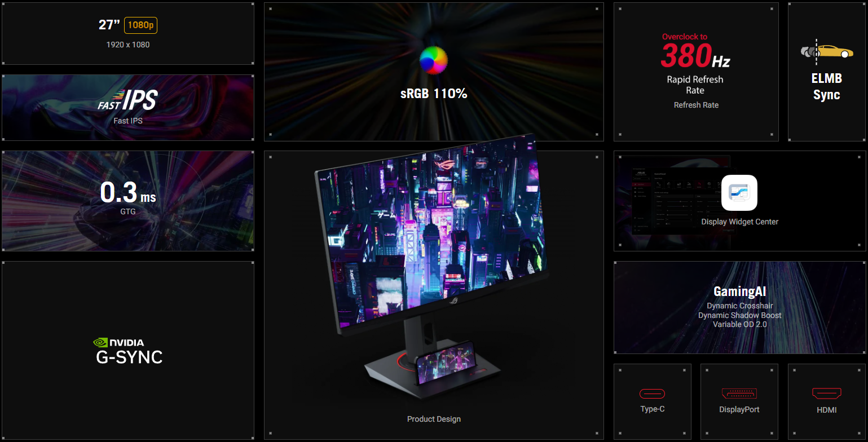
Task: Click the Product Design caption
Action: [x=434, y=419]
